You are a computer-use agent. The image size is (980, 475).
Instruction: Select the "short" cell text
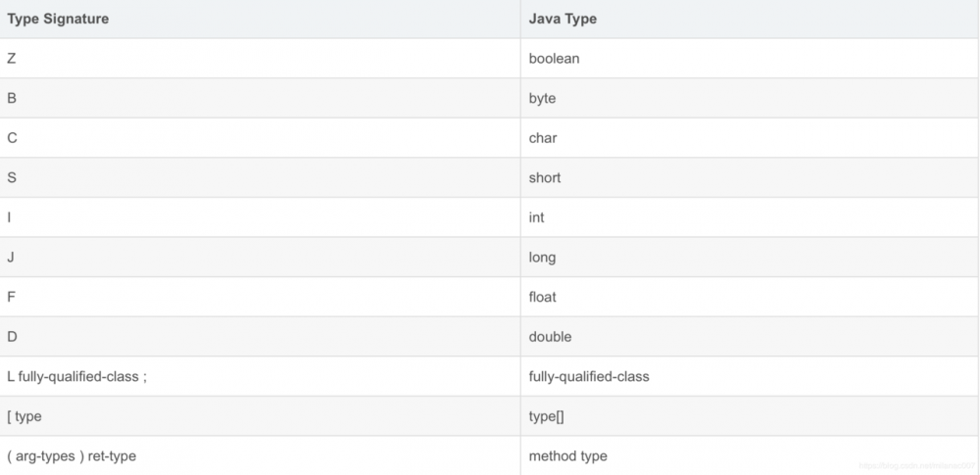[545, 178]
